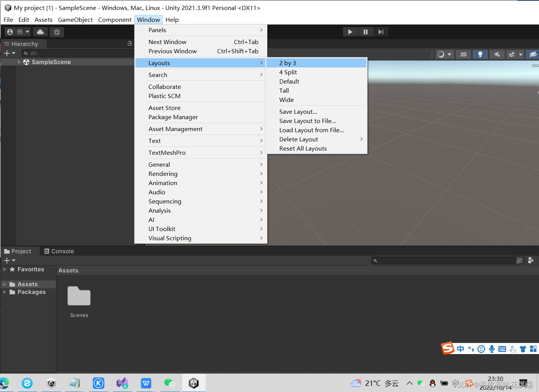Viewport: 539px width, 392px height.
Task: Select the Assets folder in Project
Action: pyautogui.click(x=28, y=284)
